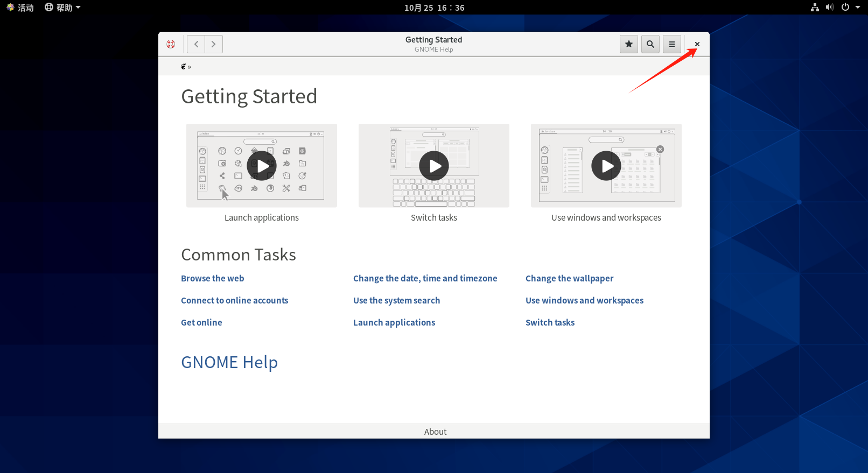
Task: Click the bookmark star icon
Action: point(628,44)
